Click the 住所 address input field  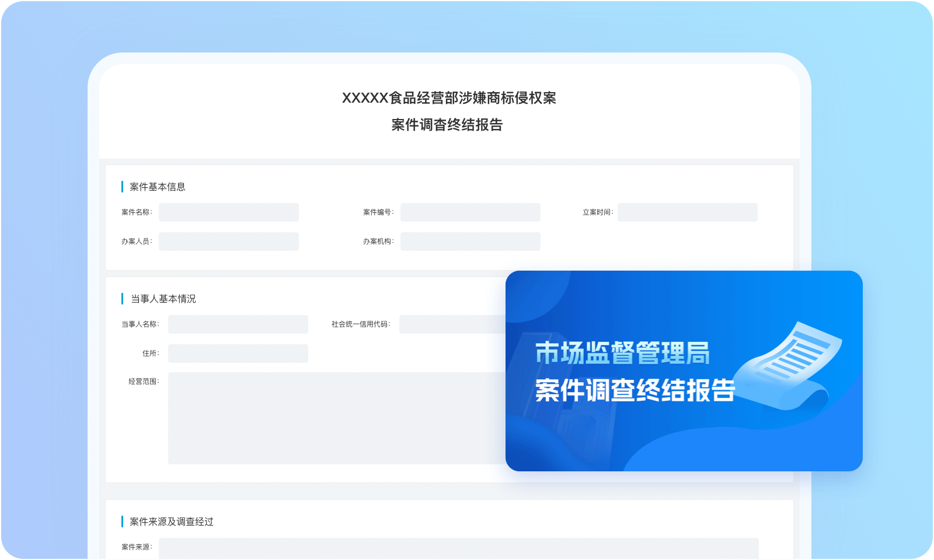click(x=238, y=353)
